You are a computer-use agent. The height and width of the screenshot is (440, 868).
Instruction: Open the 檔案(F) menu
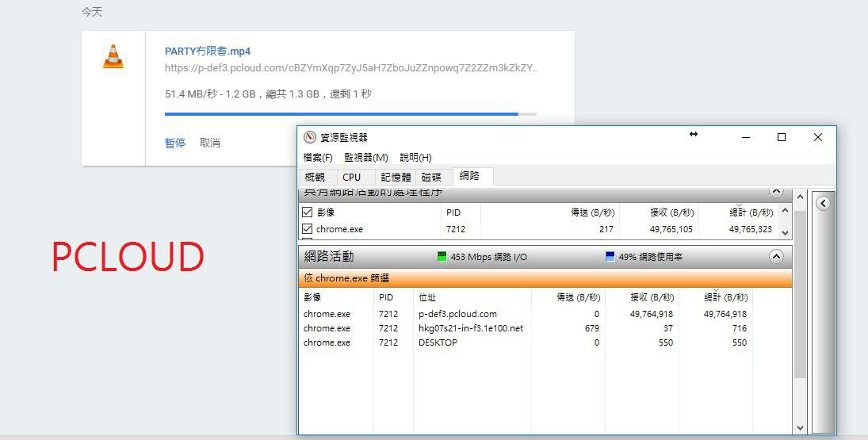tap(318, 158)
